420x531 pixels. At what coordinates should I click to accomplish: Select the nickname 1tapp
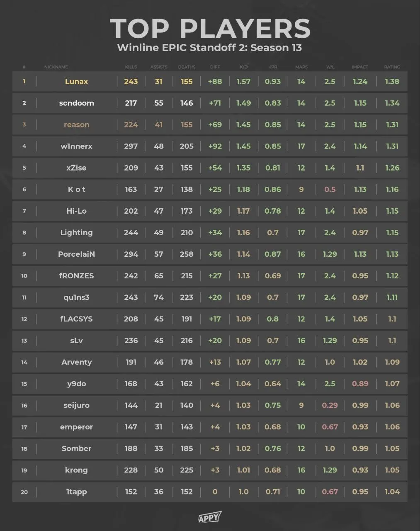coord(76,492)
